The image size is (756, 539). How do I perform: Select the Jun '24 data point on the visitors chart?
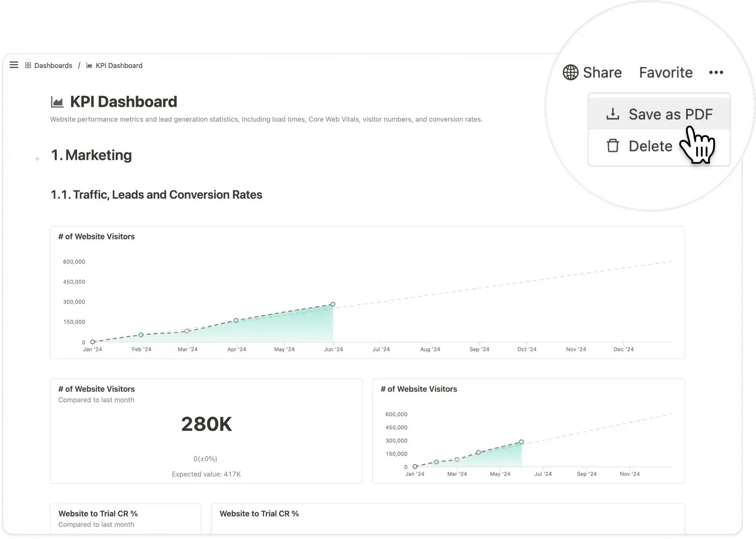tap(333, 304)
